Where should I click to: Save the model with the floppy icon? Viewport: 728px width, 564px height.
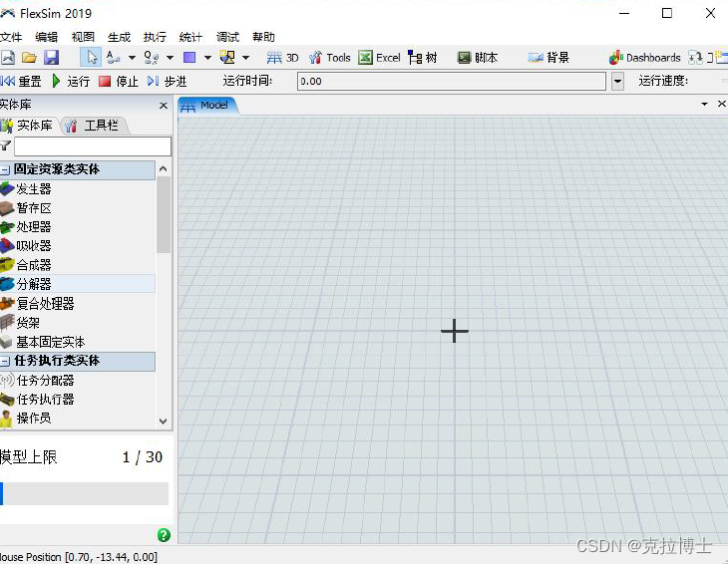pyautogui.click(x=51, y=58)
